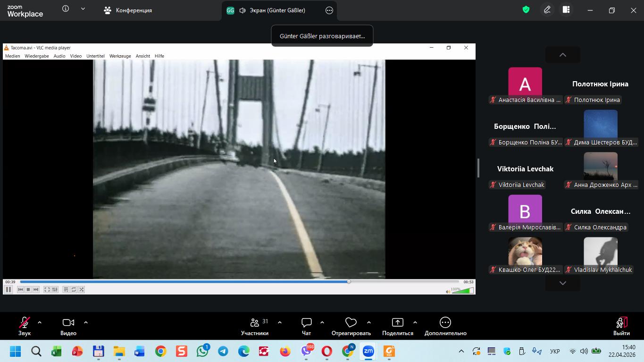
Task: Toggle the Zoom view layout icon
Action: (566, 10)
